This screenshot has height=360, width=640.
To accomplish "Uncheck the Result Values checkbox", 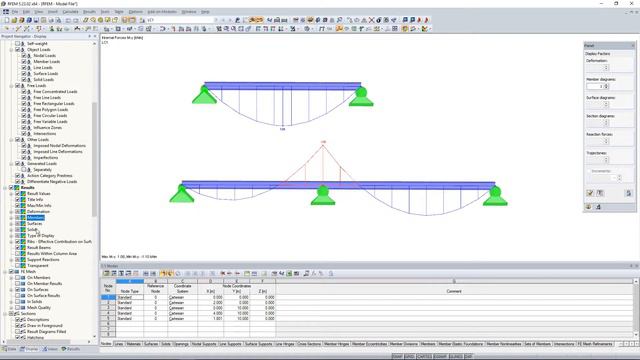I will coord(18,193).
